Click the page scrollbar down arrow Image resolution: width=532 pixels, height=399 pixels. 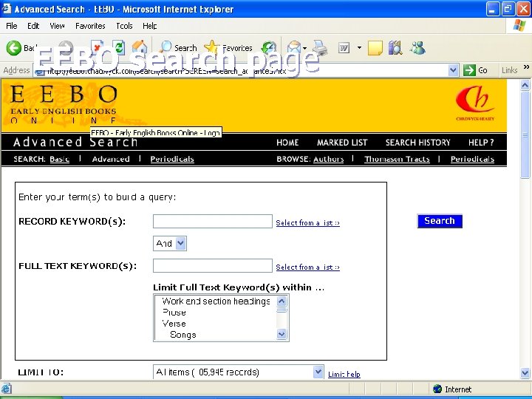coord(525,373)
